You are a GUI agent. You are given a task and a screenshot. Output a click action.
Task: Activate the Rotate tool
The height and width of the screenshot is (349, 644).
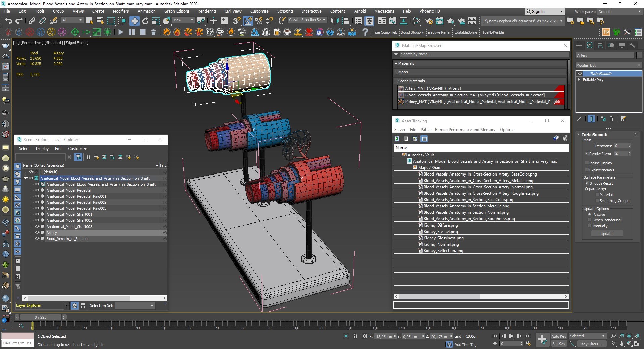click(145, 21)
